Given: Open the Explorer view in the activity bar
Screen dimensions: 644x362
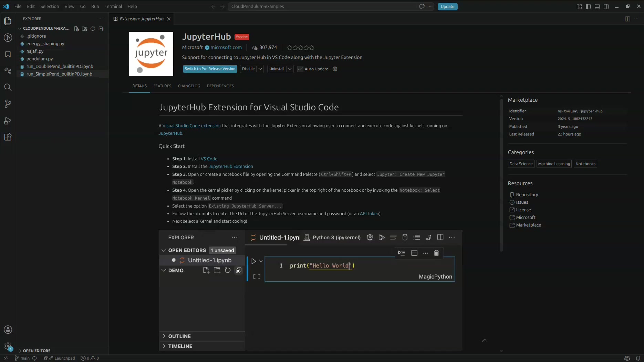Looking at the screenshot, I should click(8, 21).
